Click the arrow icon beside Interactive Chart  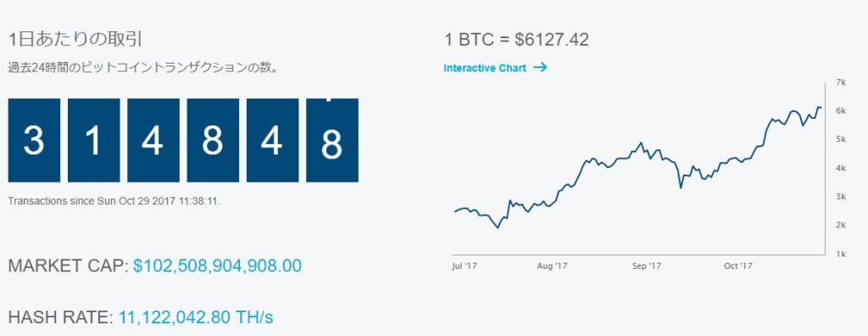click(x=540, y=67)
